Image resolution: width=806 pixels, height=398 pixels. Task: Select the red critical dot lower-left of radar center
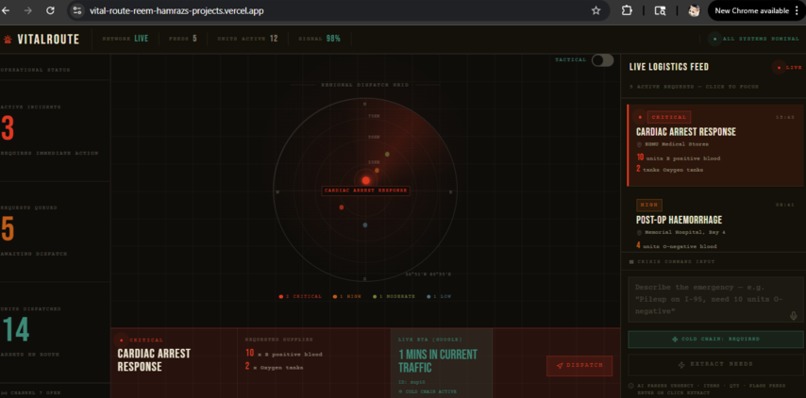(x=341, y=207)
